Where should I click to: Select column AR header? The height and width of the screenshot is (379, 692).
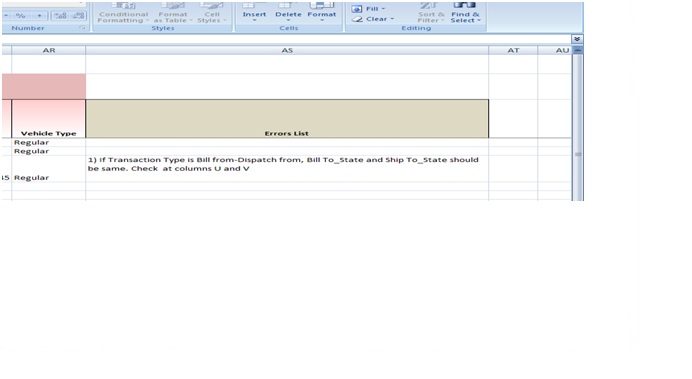point(49,50)
